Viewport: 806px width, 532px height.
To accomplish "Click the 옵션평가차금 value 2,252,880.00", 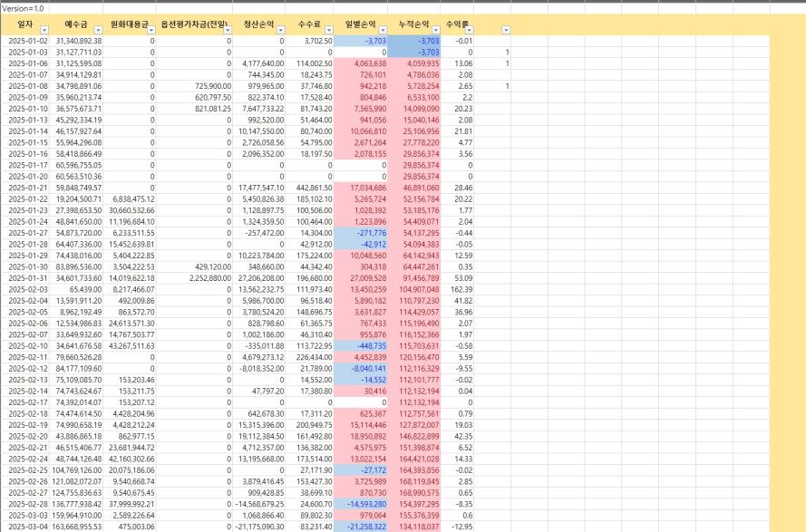I will tap(194, 278).
